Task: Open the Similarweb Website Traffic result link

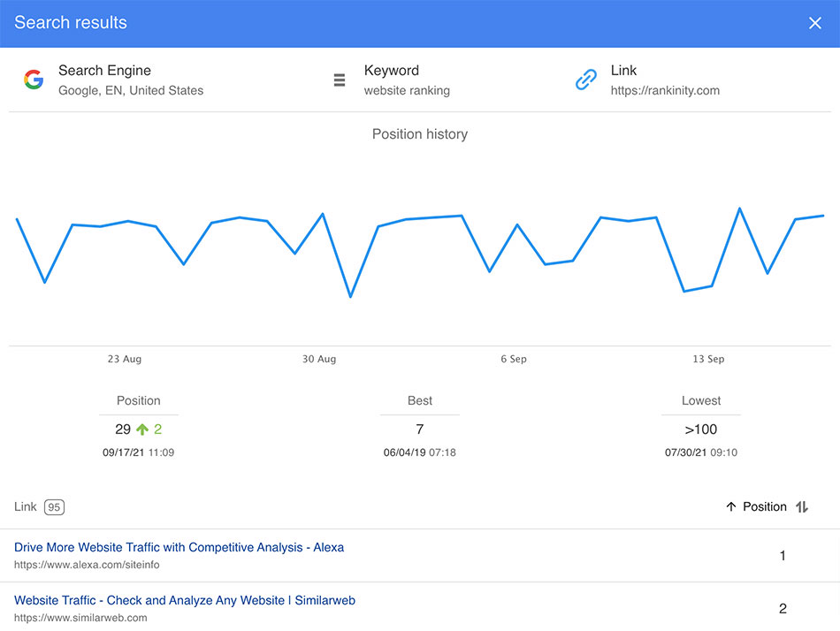Action: [x=185, y=600]
